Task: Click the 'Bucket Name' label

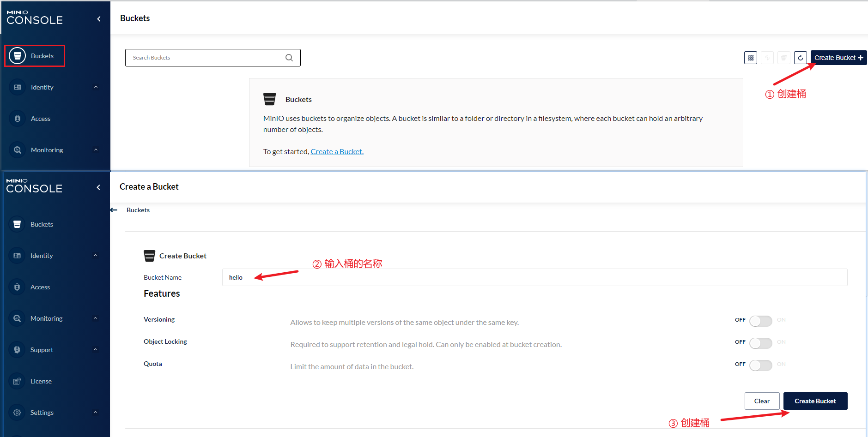Action: click(x=163, y=277)
